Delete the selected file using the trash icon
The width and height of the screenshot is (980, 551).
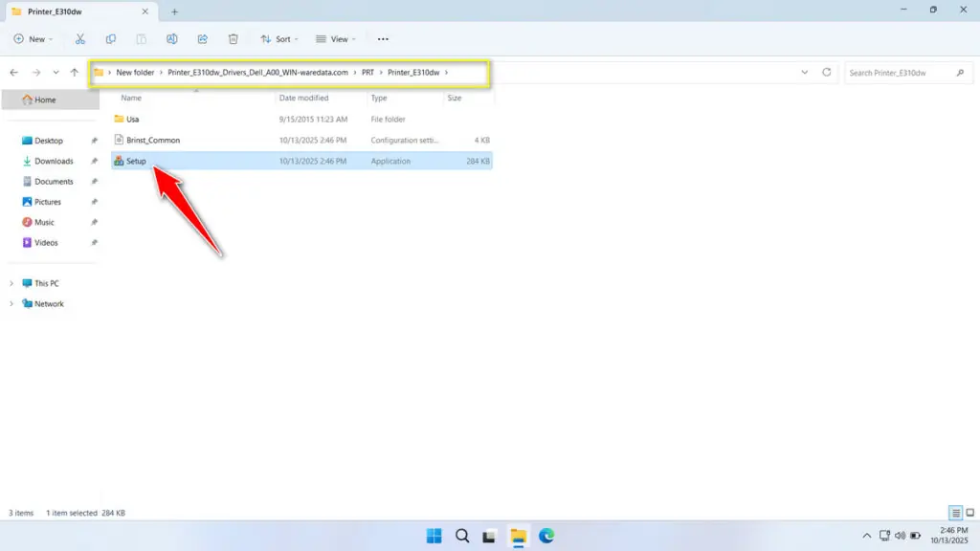click(x=233, y=39)
